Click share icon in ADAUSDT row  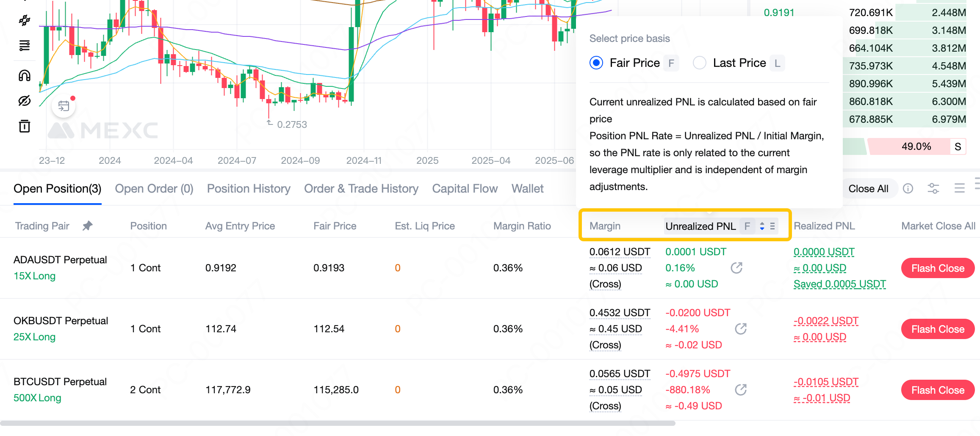point(736,268)
